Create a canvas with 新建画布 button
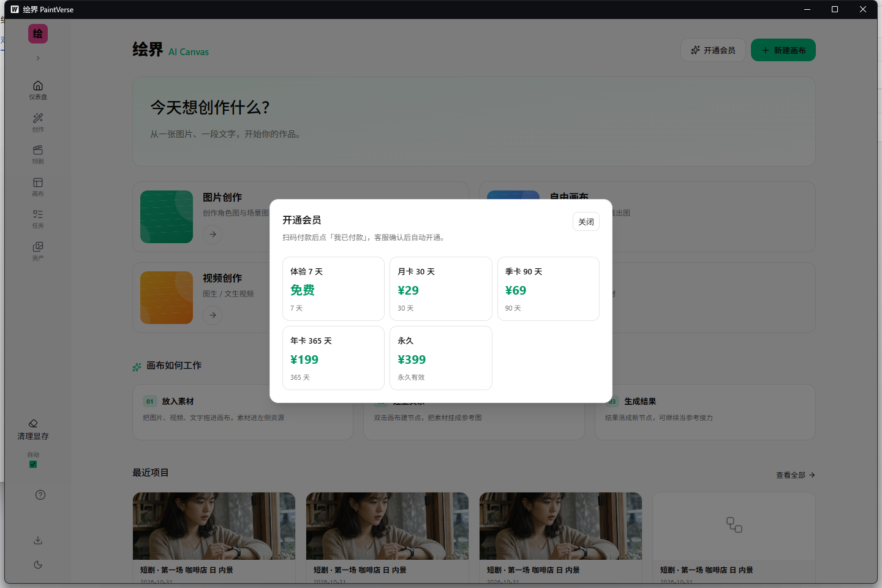The height and width of the screenshot is (588, 882). click(783, 50)
